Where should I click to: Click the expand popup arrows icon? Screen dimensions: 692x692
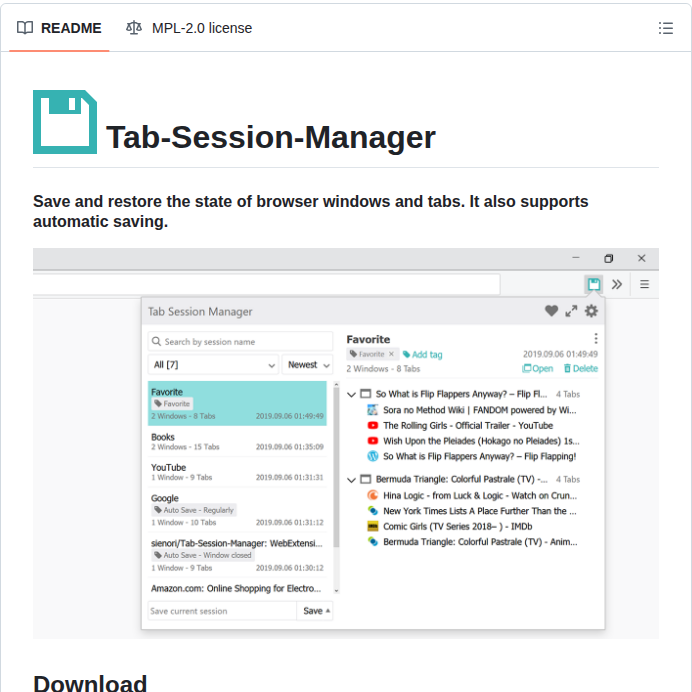(x=571, y=311)
